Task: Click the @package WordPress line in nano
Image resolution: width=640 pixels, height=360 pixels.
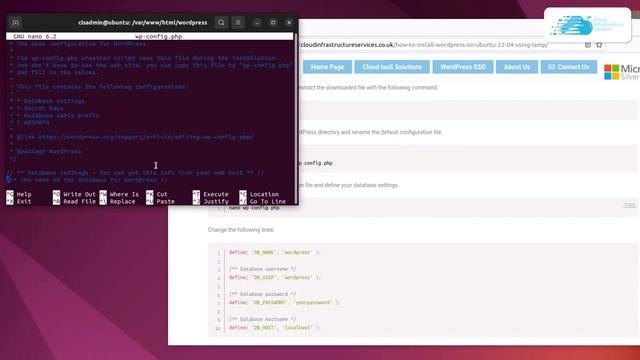Action: click(x=49, y=151)
